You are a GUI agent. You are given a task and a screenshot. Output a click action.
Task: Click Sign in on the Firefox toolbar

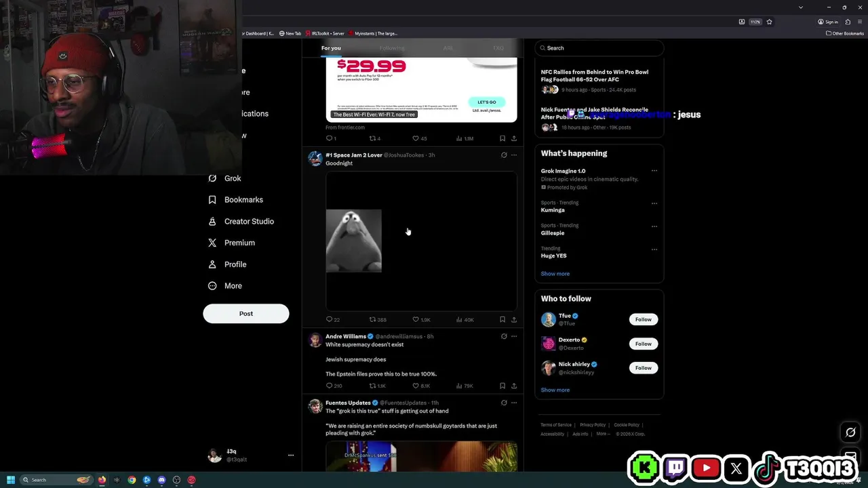click(x=828, y=22)
